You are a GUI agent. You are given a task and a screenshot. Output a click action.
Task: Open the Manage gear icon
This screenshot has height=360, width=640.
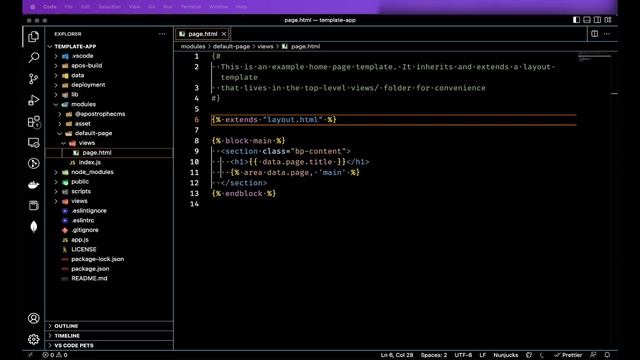pos(33,339)
